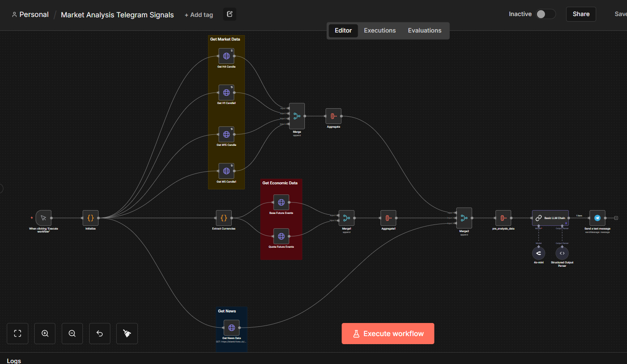The width and height of the screenshot is (627, 364).
Task: Click the Execute workflow button
Action: [388, 333]
